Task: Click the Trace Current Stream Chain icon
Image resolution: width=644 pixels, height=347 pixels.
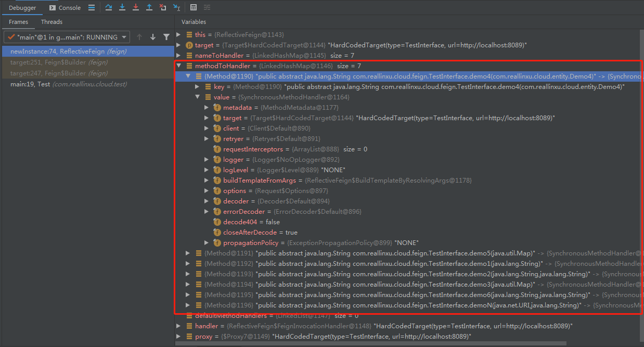Action: point(207,8)
